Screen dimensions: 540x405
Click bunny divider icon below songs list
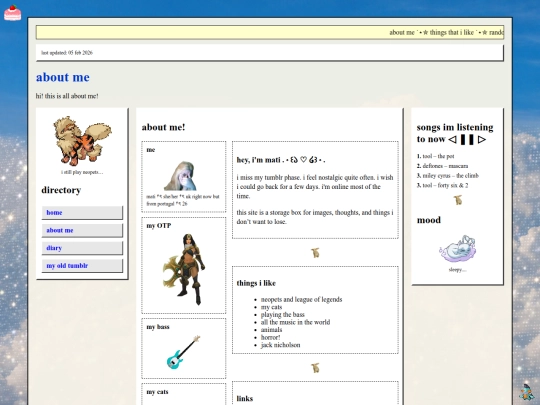tap(458, 200)
